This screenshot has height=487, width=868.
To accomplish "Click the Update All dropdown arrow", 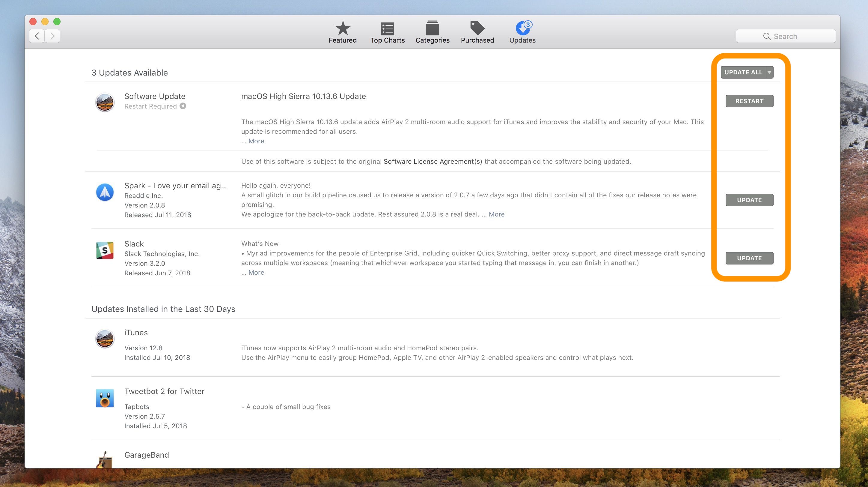I will [770, 72].
